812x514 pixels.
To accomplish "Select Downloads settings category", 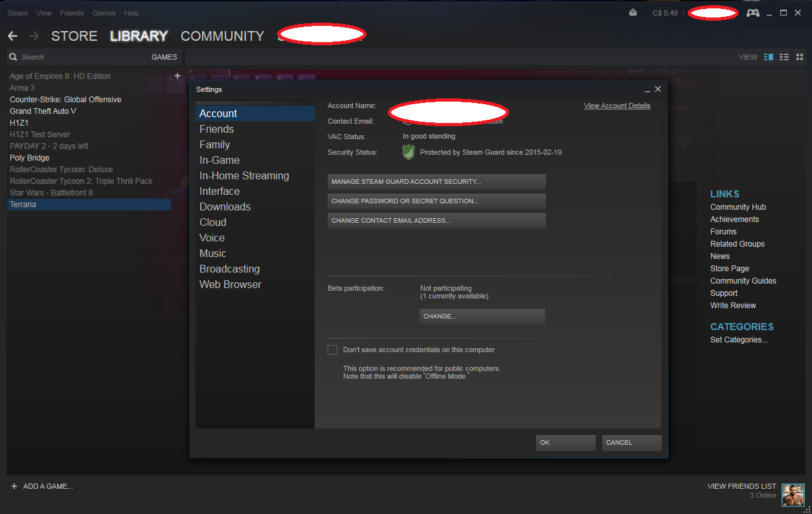I will click(255, 207).
